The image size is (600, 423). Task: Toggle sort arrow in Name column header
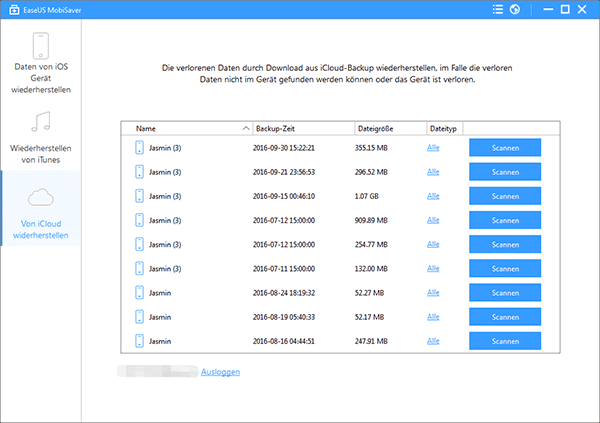(246, 128)
